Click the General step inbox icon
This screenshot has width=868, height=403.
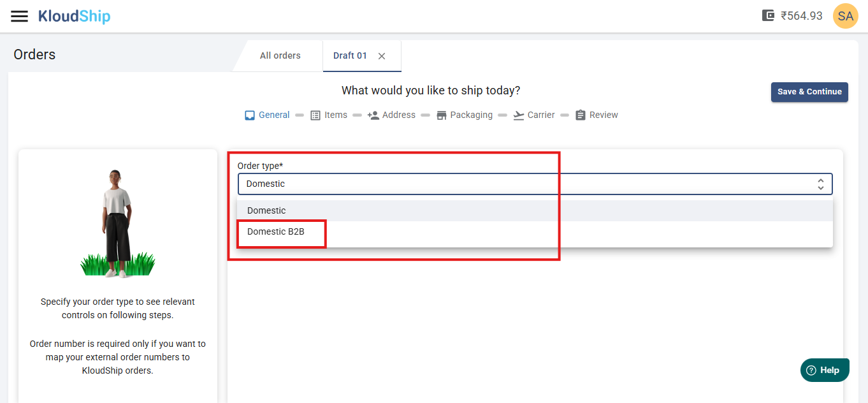[250, 115]
